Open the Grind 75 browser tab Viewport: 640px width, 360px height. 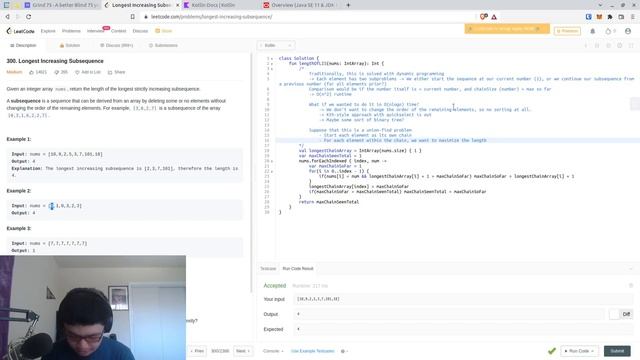pyautogui.click(x=61, y=5)
